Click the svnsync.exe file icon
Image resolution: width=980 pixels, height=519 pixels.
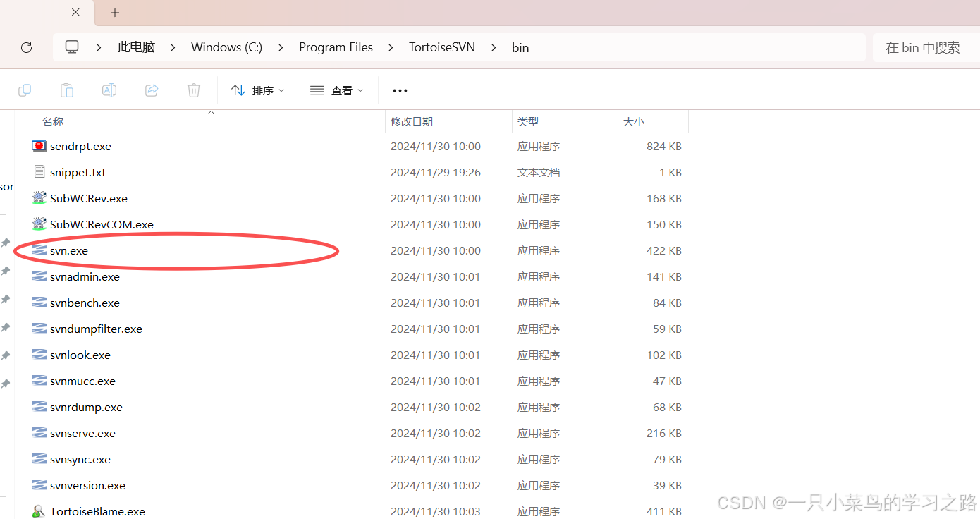[39, 459]
